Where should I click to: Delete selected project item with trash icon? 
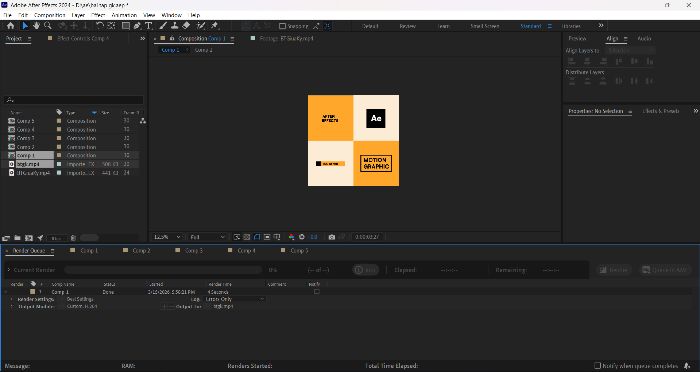(73, 238)
